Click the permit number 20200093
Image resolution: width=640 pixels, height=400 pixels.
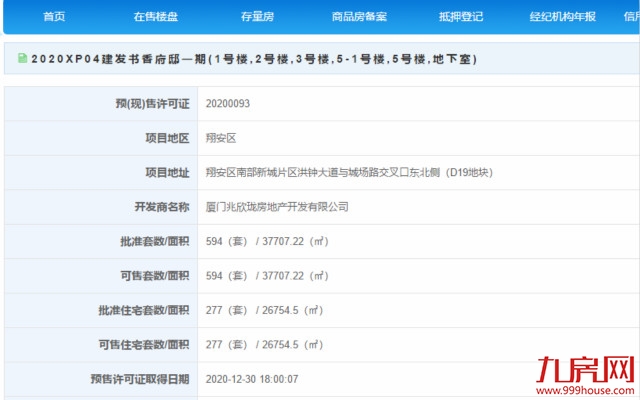(228, 103)
